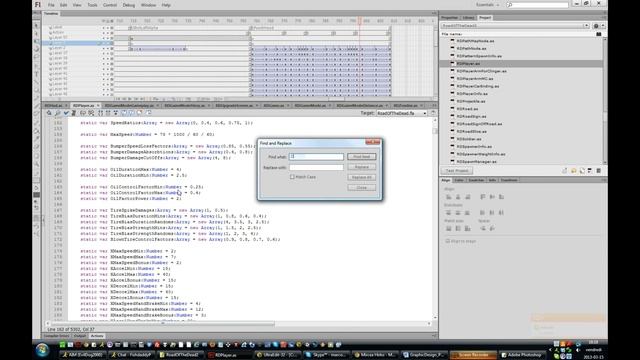Click the Find Next button

point(362,157)
